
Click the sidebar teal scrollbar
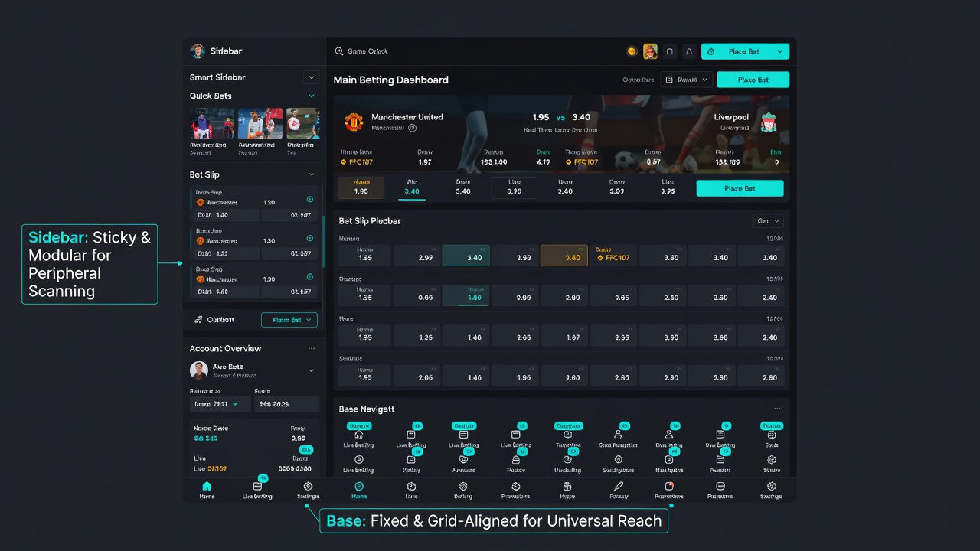[x=324, y=241]
